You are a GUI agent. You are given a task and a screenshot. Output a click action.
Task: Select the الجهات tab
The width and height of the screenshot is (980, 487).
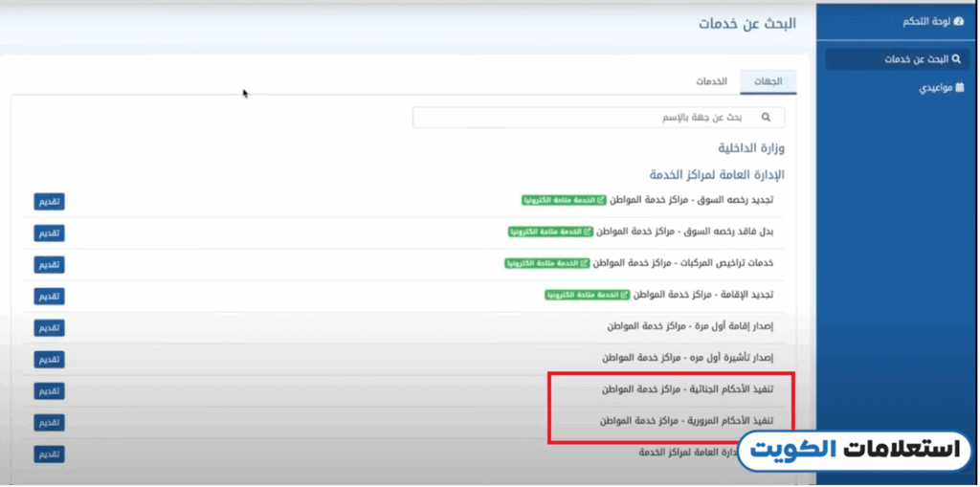(x=768, y=81)
